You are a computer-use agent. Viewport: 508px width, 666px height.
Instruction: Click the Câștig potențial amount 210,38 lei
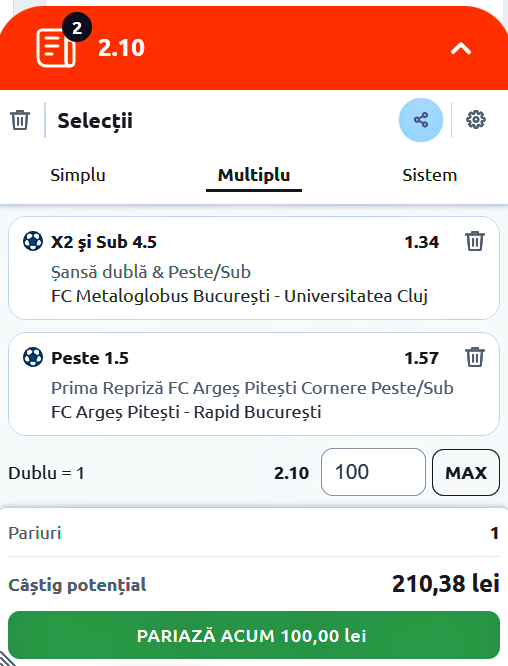click(x=446, y=584)
